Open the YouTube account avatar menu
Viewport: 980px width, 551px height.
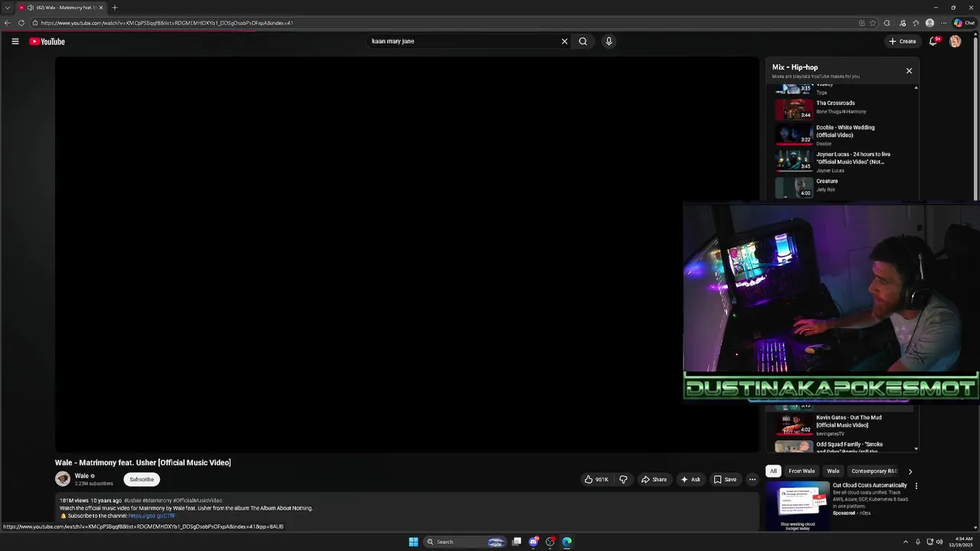[955, 41]
